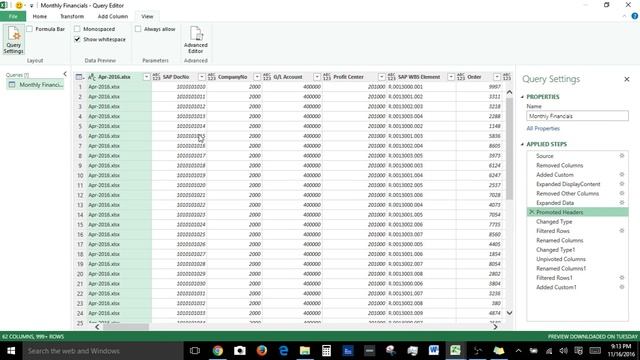This screenshot has width=640, height=360.
Task: Switch to the Transform ribbon tab
Action: tap(72, 16)
